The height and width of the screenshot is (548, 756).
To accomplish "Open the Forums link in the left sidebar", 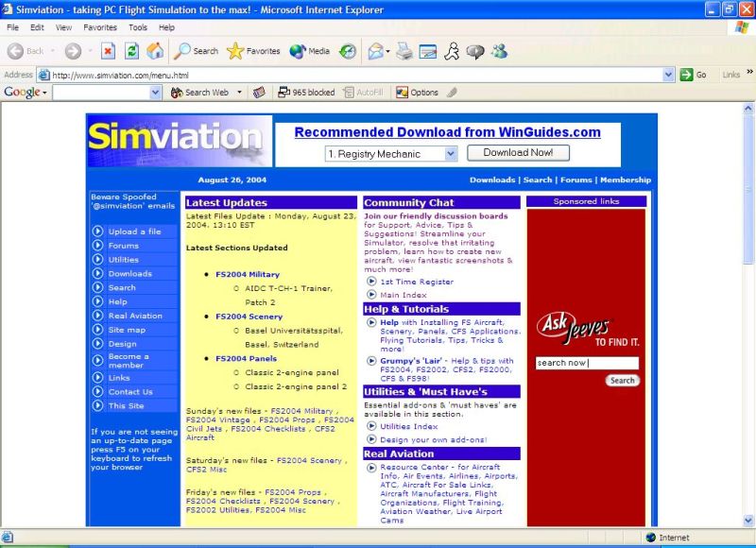I will click(124, 246).
